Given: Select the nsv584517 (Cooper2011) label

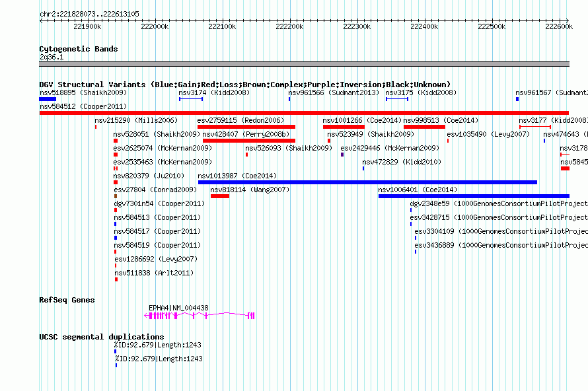Looking at the screenshot, I should click(x=157, y=231).
